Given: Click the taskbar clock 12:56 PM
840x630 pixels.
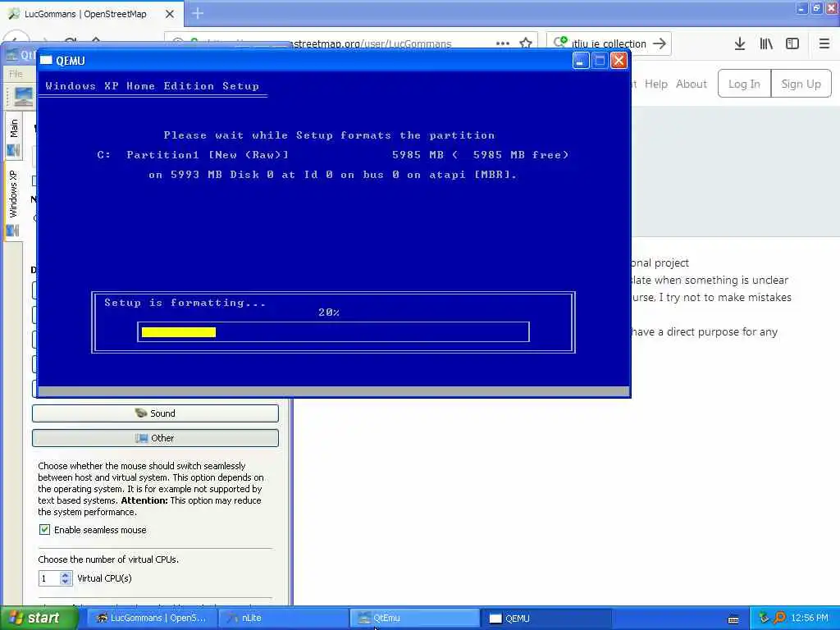Looking at the screenshot, I should (x=810, y=619).
